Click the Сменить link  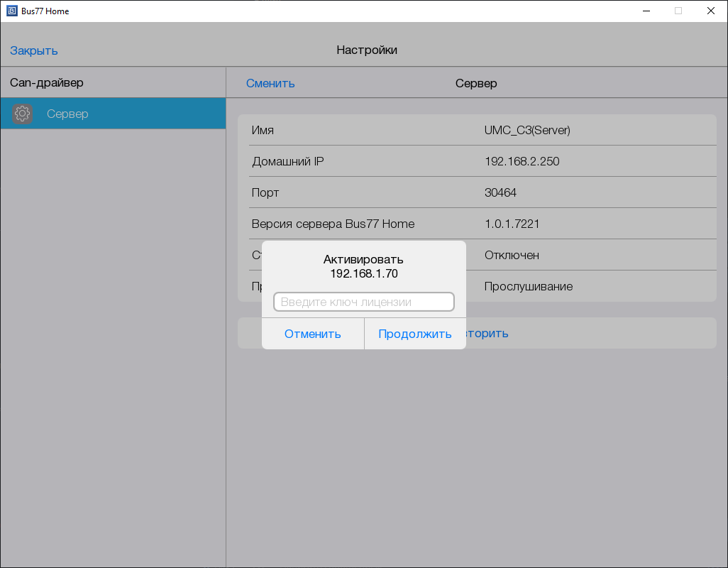pos(270,83)
